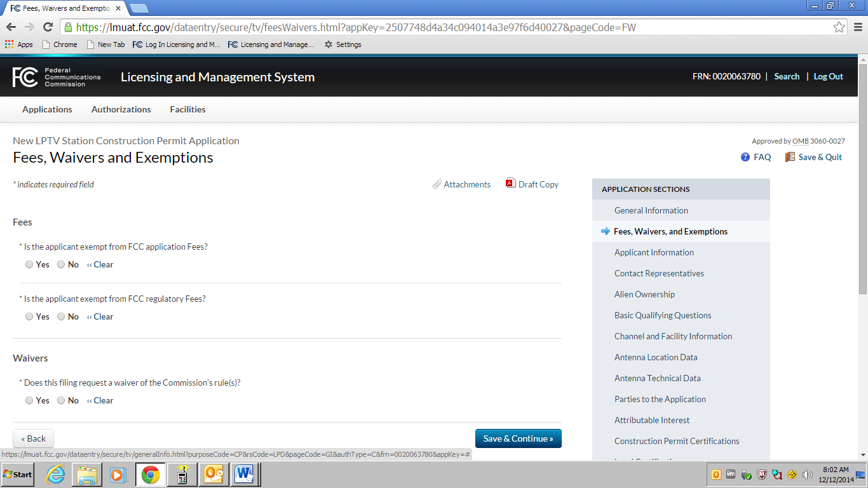This screenshot has width=868, height=488.
Task: Open the New Tab bookmark
Action: [105, 44]
